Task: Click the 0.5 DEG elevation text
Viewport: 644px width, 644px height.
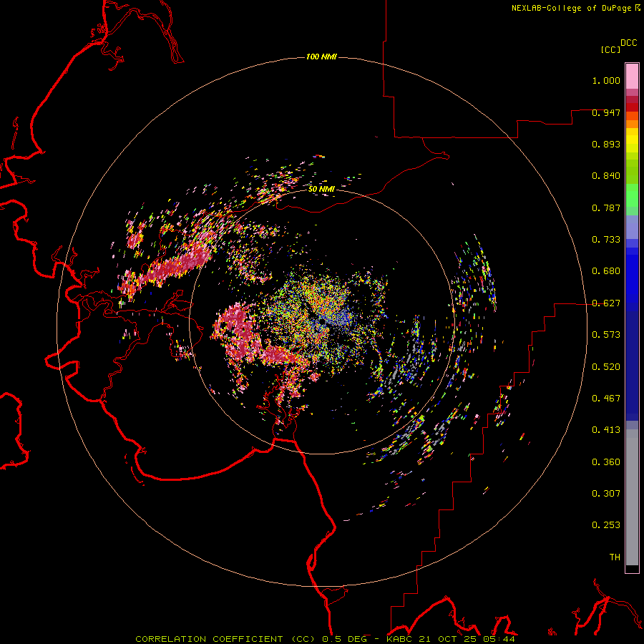Action: (x=345, y=639)
